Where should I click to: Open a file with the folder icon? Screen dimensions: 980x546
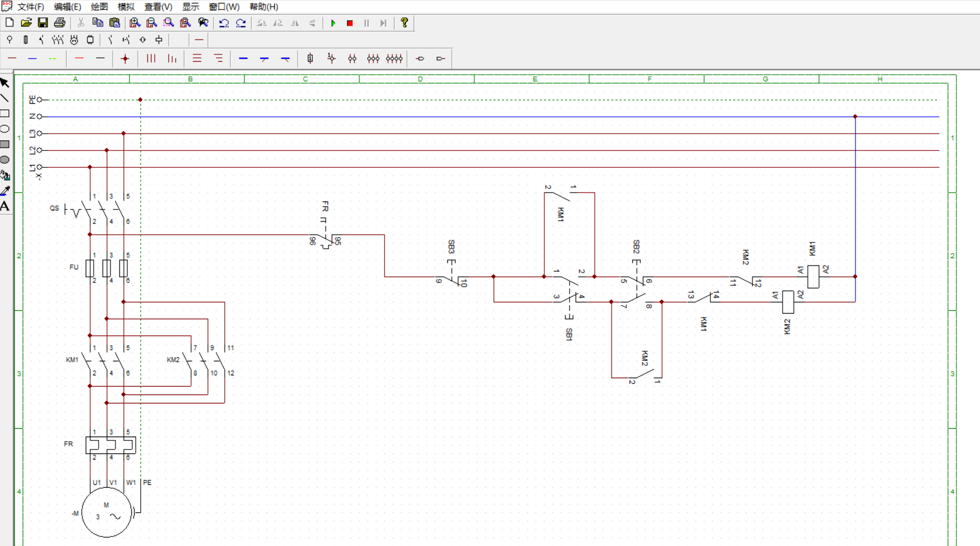(x=26, y=23)
